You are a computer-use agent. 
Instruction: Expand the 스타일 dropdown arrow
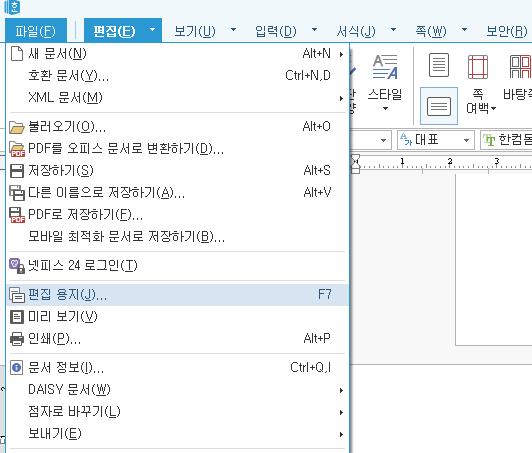pos(385,109)
